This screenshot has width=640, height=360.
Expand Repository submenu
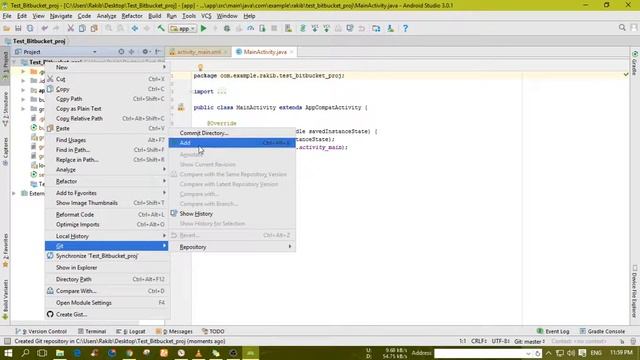coord(232,247)
